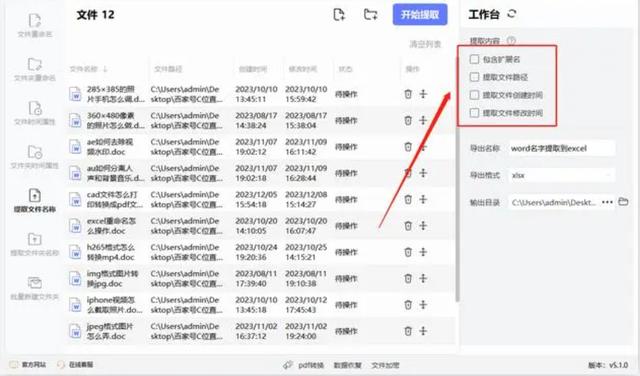The width and height of the screenshot is (640, 376).
Task: Check the 提取文件创建时间 option
Action: [474, 95]
